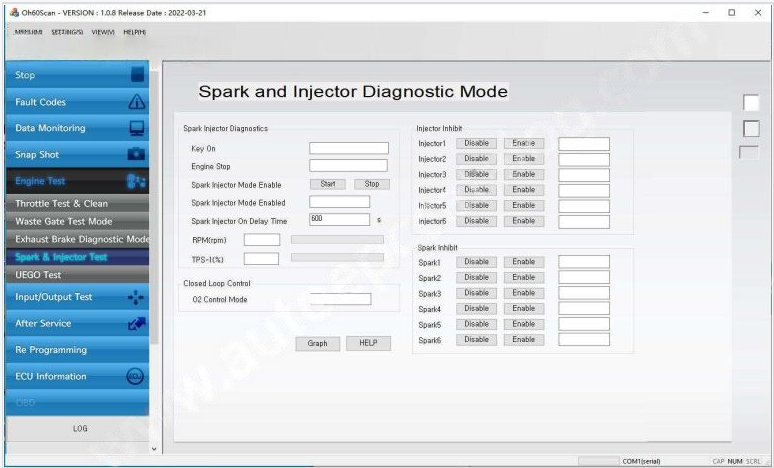Click the Graph button
The height and width of the screenshot is (468, 774).
(317, 343)
